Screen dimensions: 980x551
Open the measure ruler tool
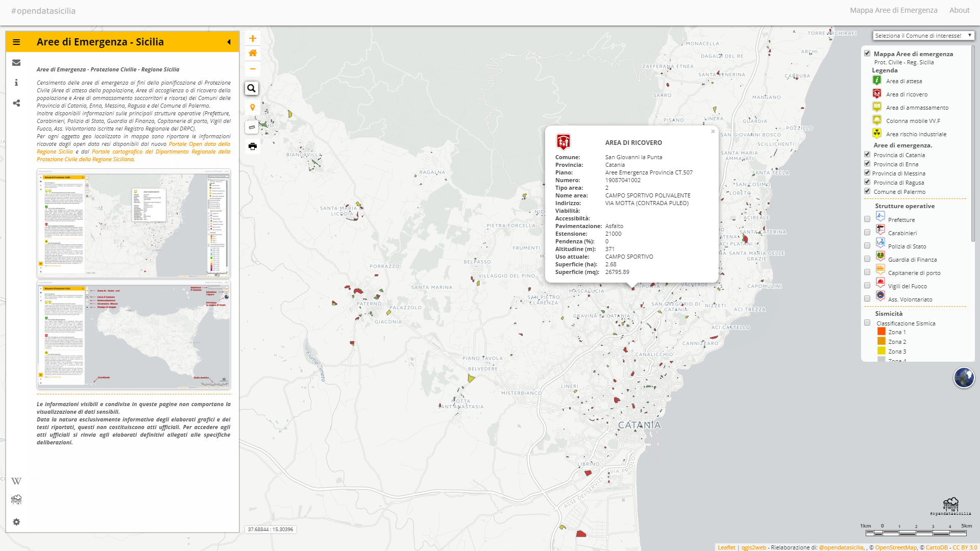(252, 127)
